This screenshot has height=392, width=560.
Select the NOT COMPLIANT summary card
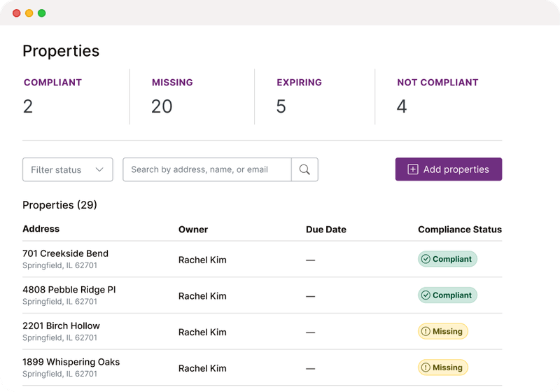pyautogui.click(x=438, y=97)
